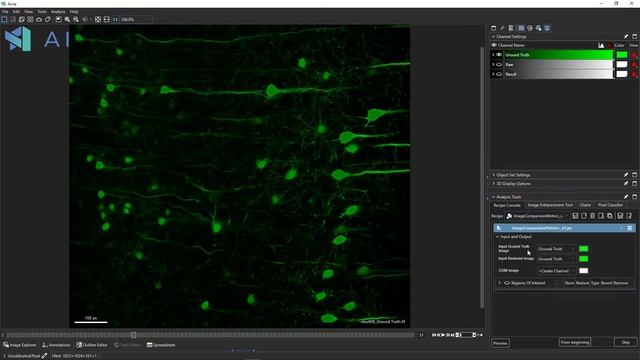Pin the Object Set Settings panel
640x360 pixels.
tap(626, 175)
